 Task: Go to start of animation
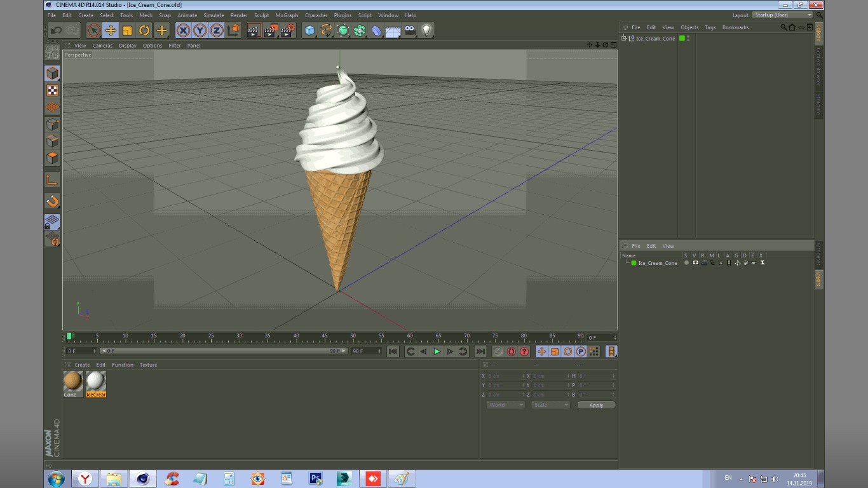coord(393,351)
